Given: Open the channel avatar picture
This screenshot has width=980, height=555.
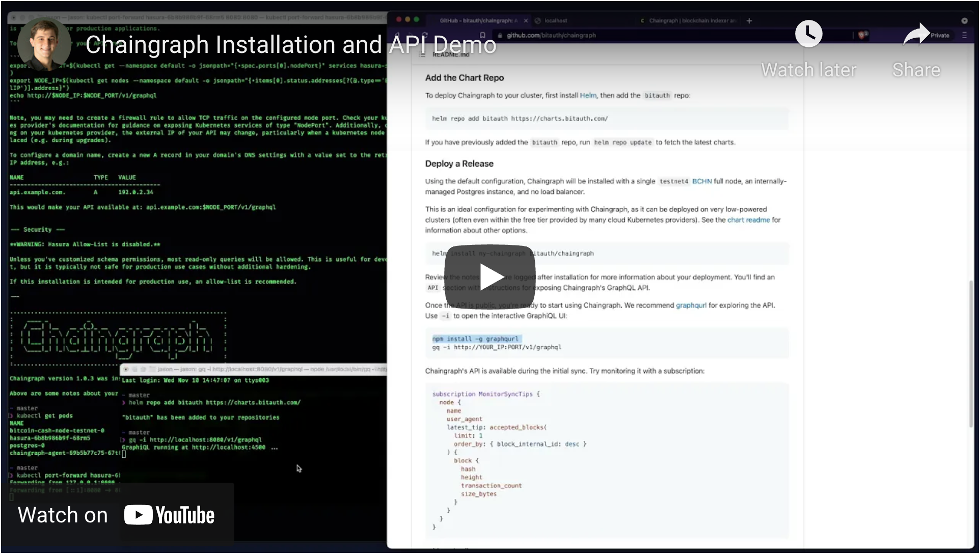Looking at the screenshot, I should (x=44, y=44).
